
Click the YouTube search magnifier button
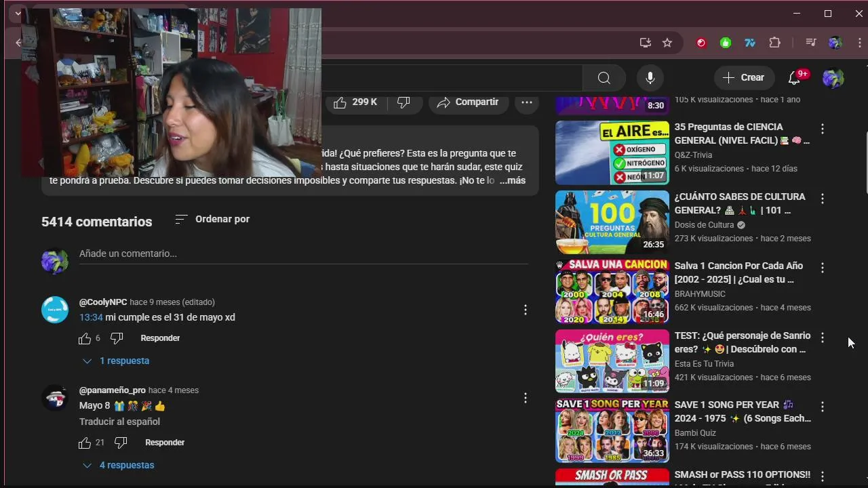pyautogui.click(x=604, y=78)
